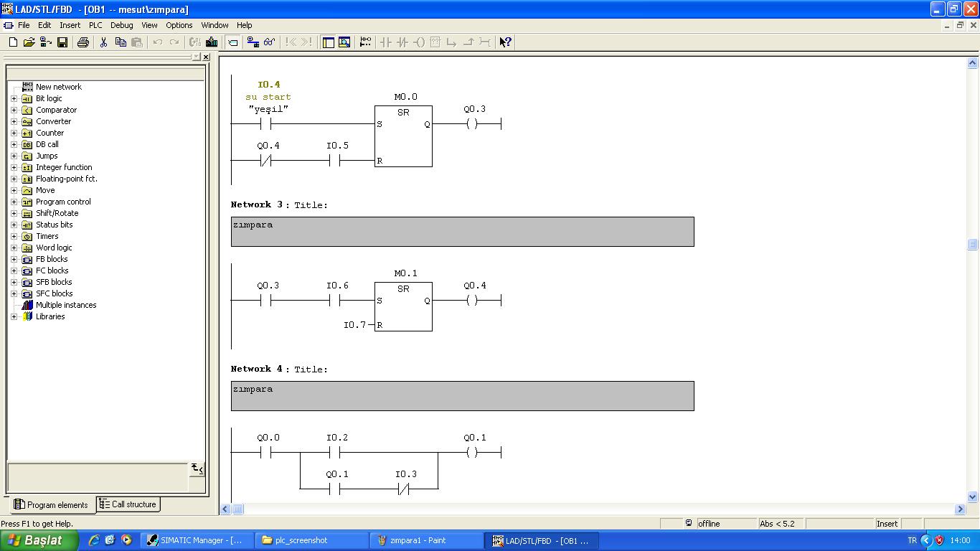
Task: Toggle the overview panel toolbar button
Action: (328, 42)
